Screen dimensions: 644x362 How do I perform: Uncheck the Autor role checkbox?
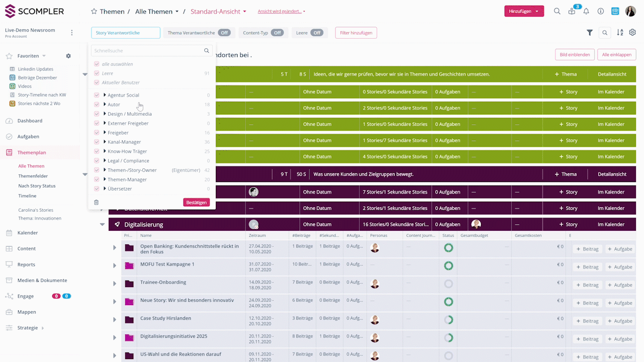coord(97,105)
